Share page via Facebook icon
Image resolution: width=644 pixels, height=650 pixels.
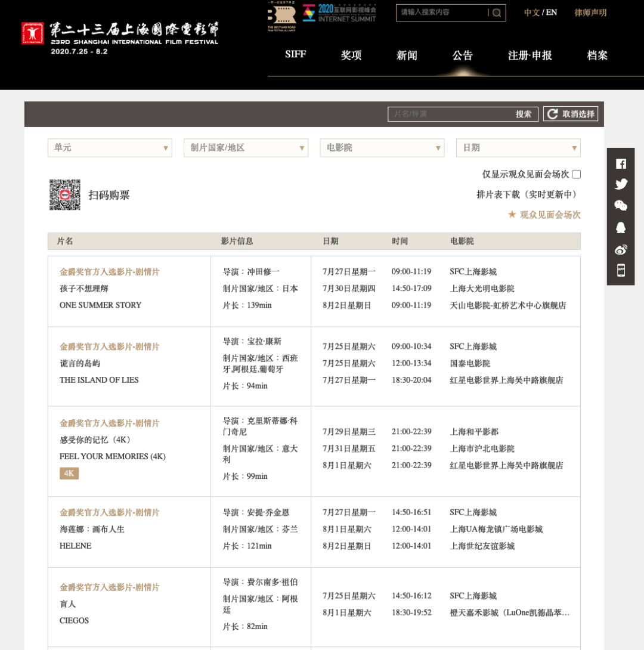(620, 164)
